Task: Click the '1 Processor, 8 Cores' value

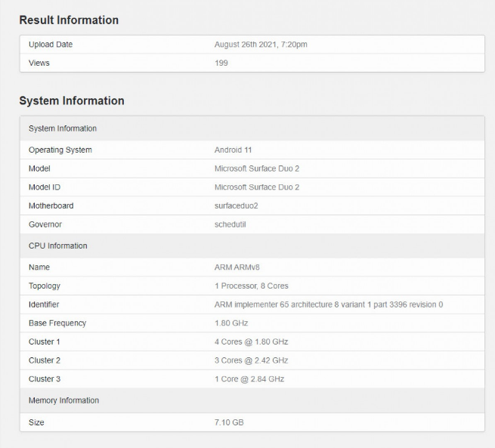Action: [x=252, y=286]
